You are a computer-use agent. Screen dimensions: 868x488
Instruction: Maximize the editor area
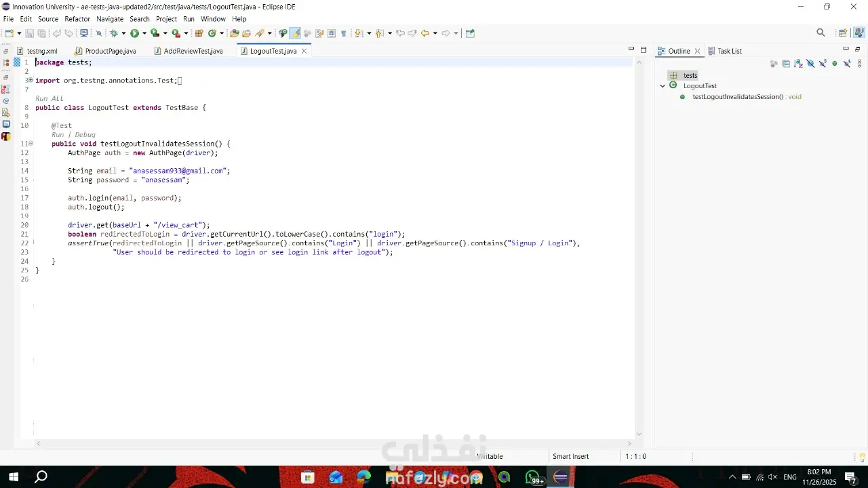point(644,49)
